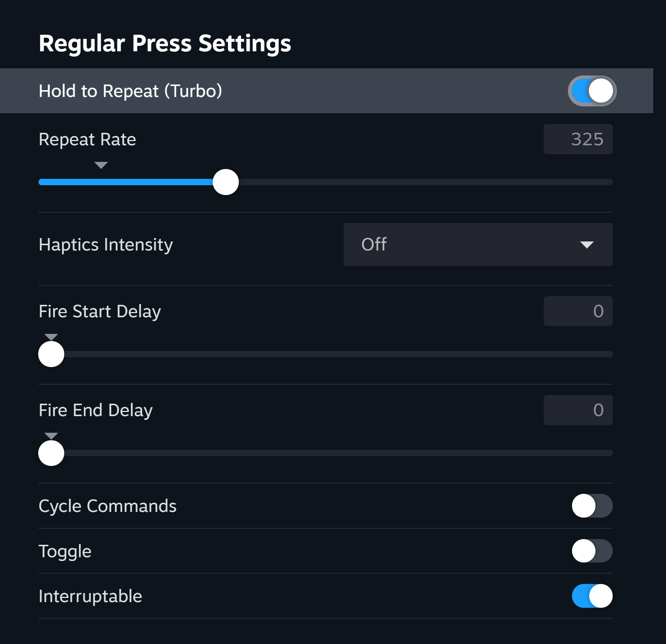Turn on the Toggle switch
Screen dimensions: 666x644
coord(592,551)
